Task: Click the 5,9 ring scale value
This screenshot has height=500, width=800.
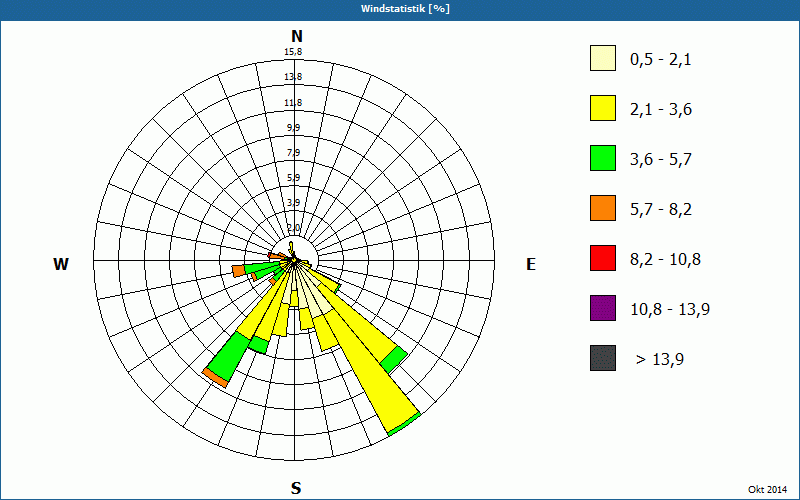Action: (x=293, y=178)
